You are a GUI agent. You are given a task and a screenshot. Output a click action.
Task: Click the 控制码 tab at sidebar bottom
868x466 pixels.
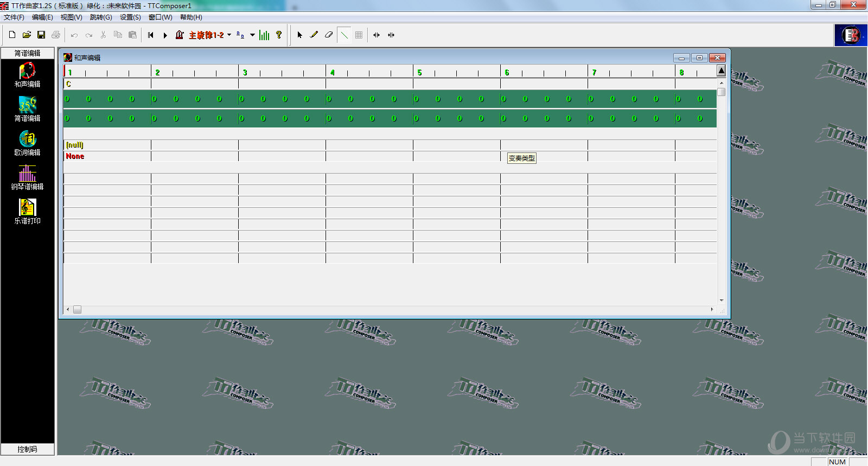(x=27, y=449)
